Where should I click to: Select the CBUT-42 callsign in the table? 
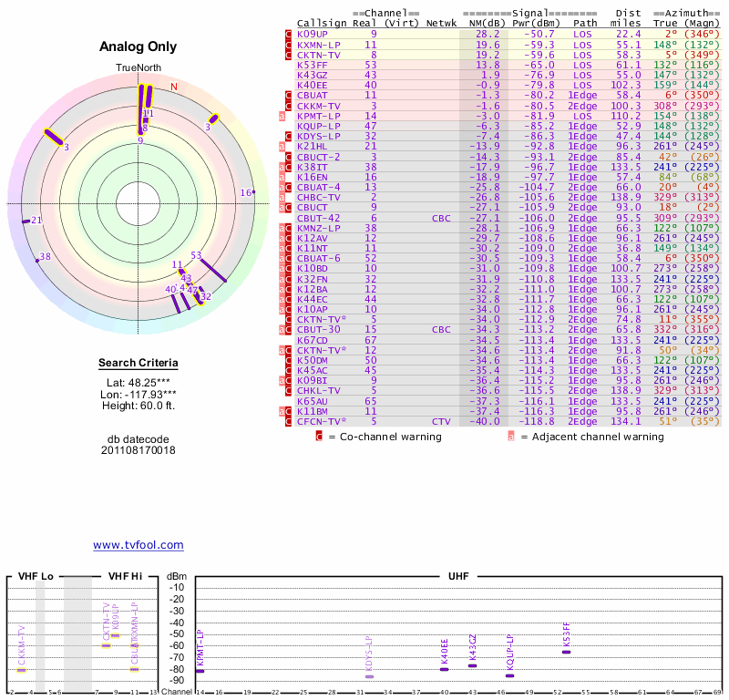tap(318, 218)
